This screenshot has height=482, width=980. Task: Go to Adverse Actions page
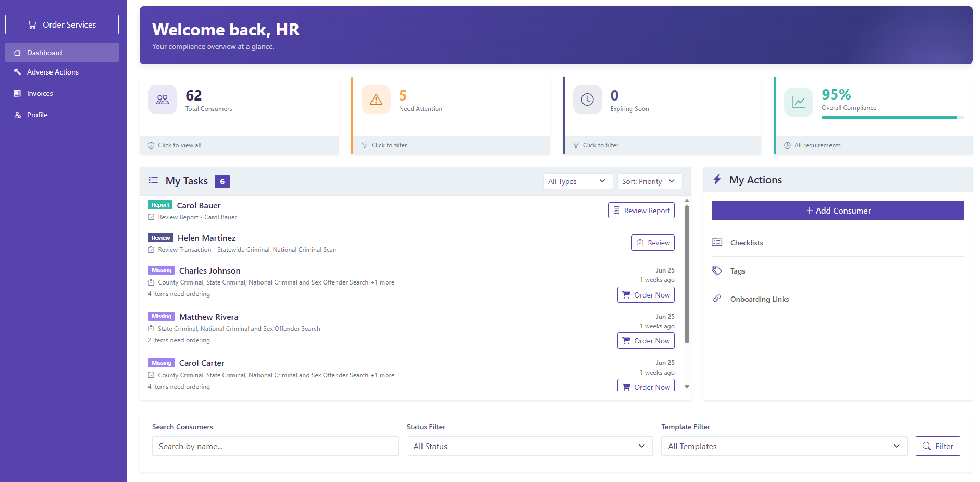click(x=62, y=72)
